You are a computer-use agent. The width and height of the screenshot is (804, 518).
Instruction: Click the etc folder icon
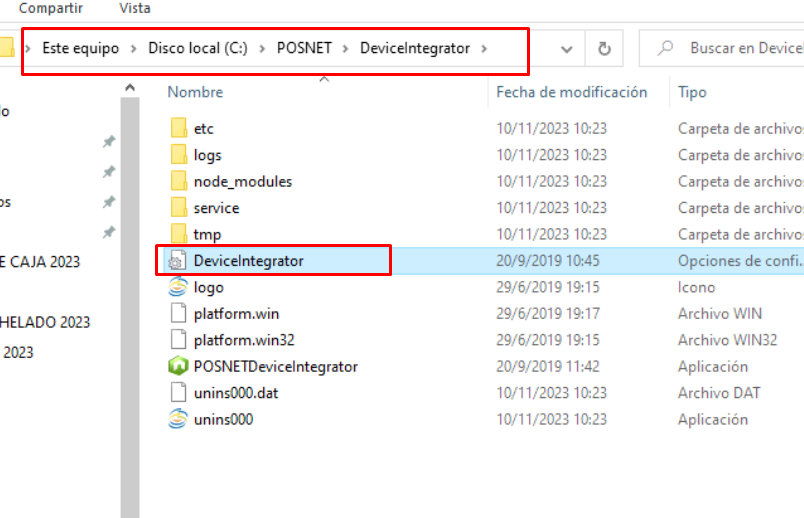click(178, 128)
